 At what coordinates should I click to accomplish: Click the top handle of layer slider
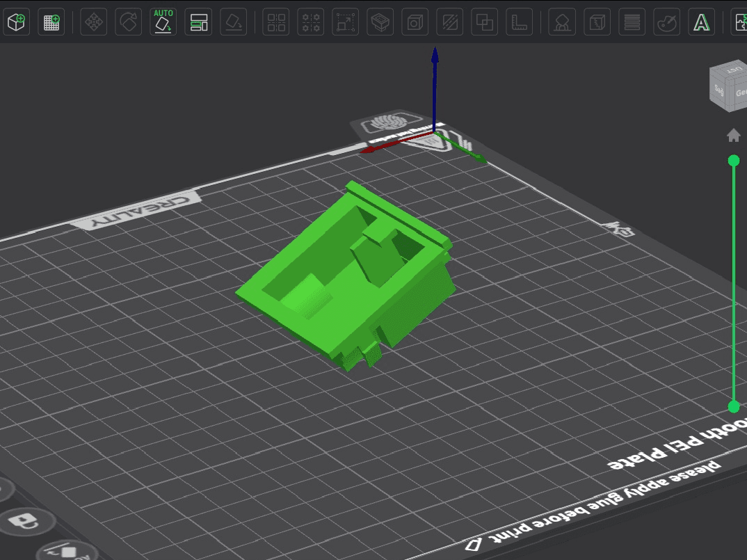[x=734, y=161]
